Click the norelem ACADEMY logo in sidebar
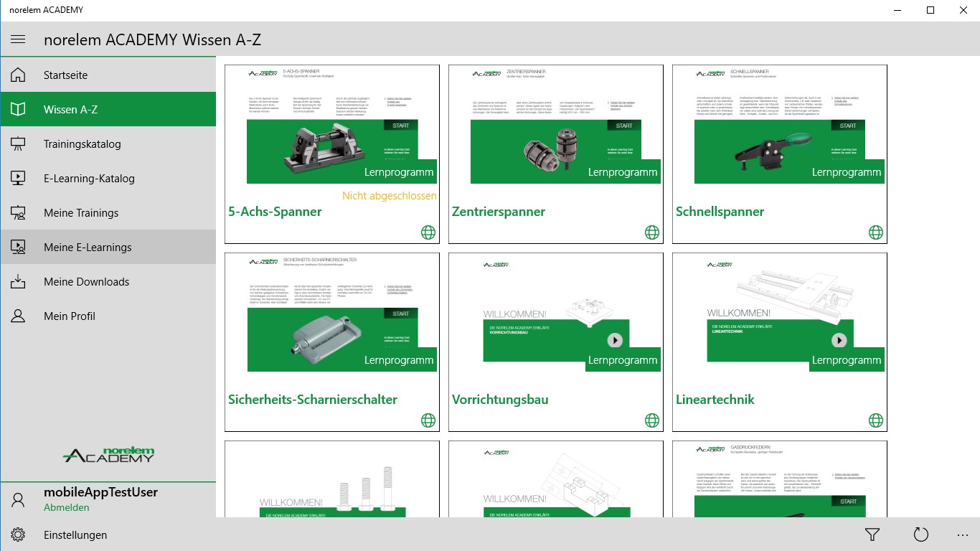This screenshot has height=551, width=980. [108, 454]
